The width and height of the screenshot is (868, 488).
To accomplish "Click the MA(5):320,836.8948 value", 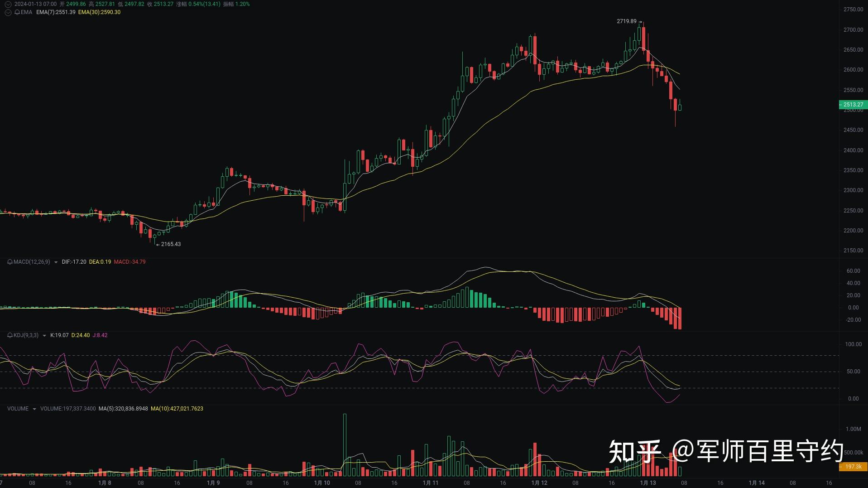I will (x=123, y=409).
